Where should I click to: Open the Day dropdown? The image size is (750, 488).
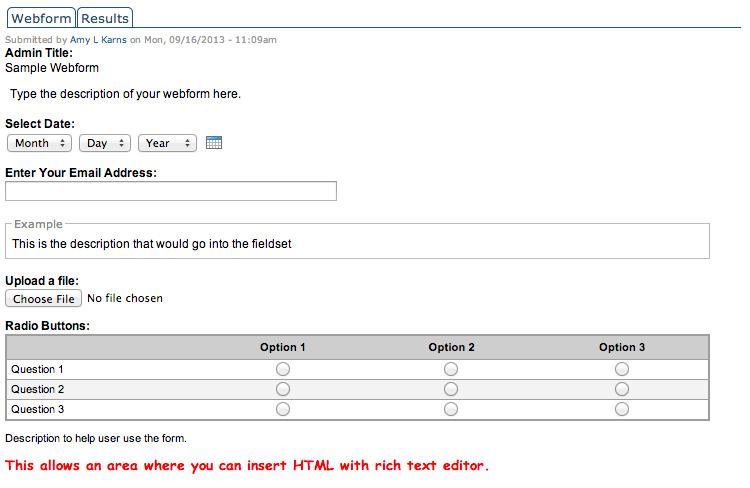point(105,143)
